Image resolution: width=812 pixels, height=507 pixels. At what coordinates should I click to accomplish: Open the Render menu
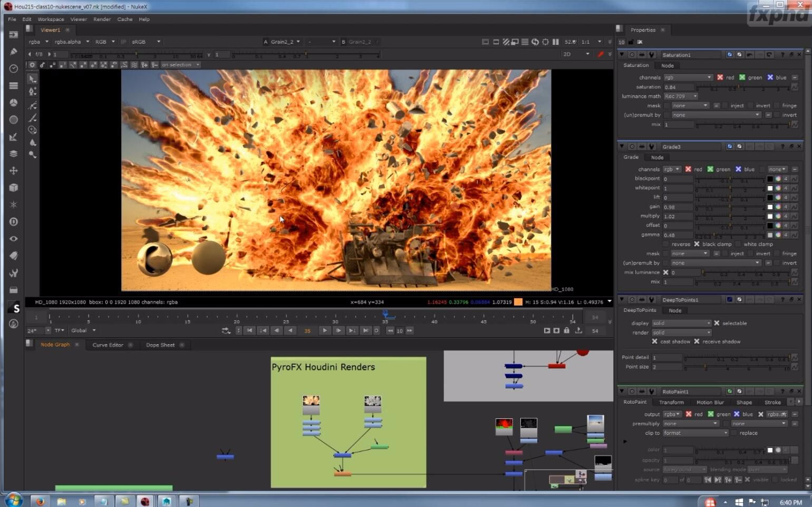(102, 19)
